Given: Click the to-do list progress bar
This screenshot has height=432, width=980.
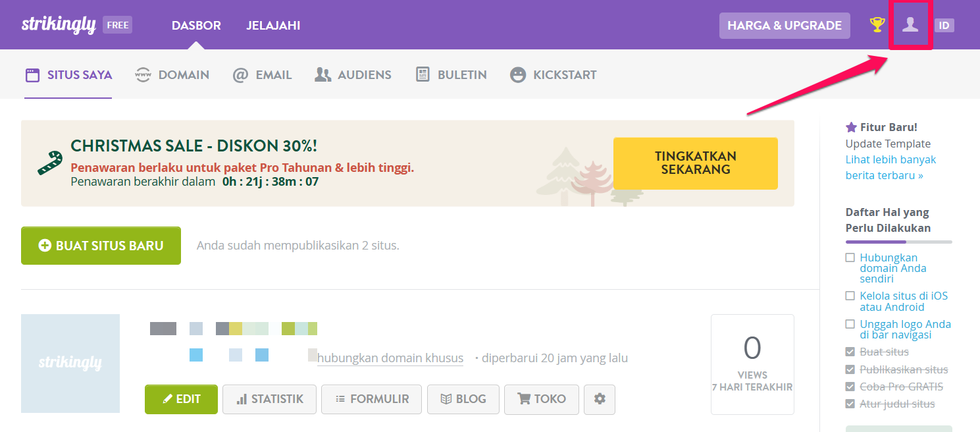Looking at the screenshot, I should pyautogui.click(x=898, y=242).
